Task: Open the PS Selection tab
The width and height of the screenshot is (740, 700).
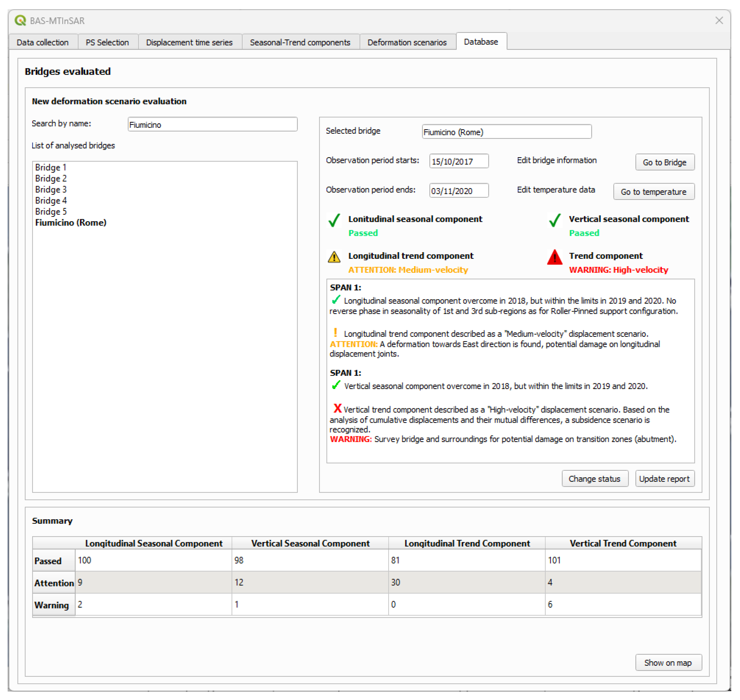Action: pos(107,42)
